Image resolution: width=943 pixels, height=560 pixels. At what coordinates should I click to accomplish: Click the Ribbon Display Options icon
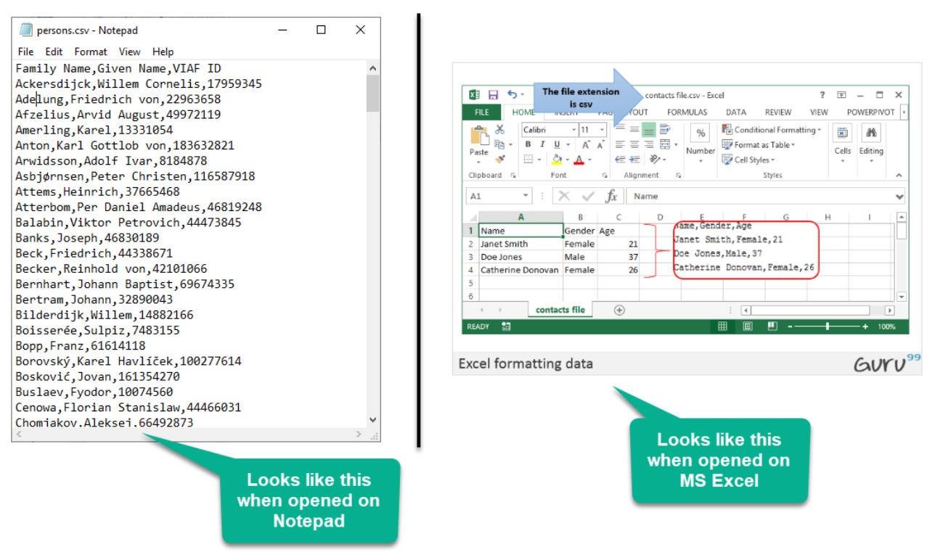(x=841, y=95)
